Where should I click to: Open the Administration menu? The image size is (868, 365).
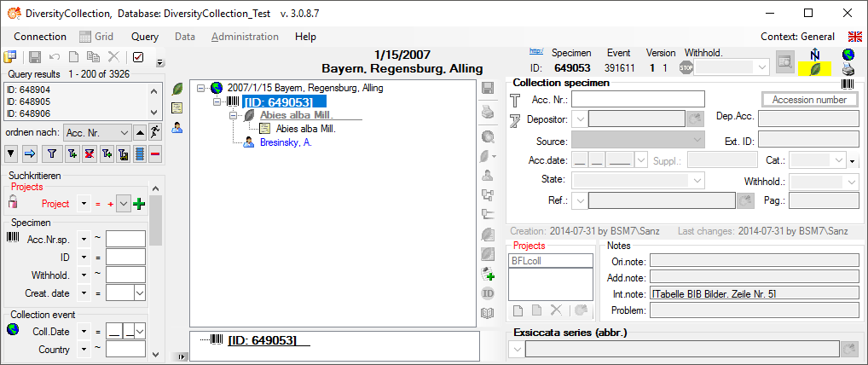tap(245, 37)
